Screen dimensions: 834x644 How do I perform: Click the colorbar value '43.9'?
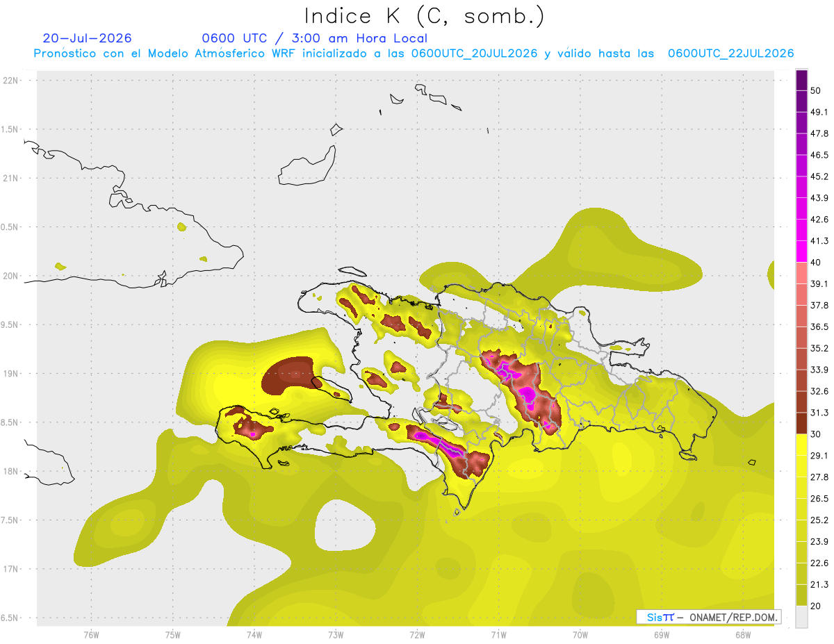coord(819,198)
